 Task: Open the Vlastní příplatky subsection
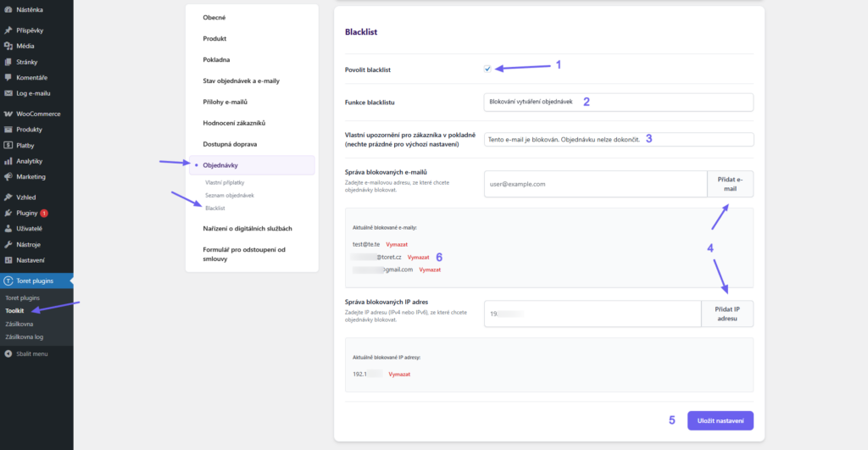pos(225,182)
